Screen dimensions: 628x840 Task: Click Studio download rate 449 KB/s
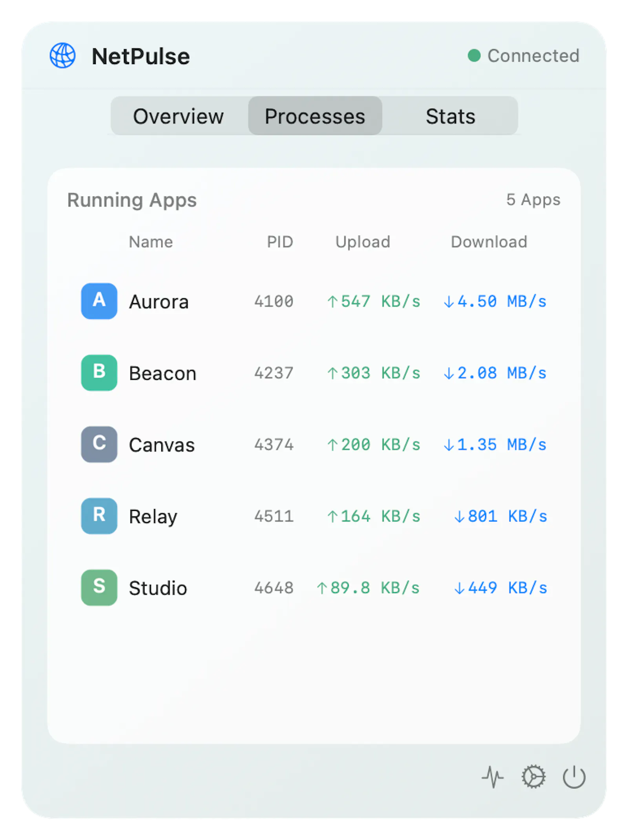coord(500,588)
